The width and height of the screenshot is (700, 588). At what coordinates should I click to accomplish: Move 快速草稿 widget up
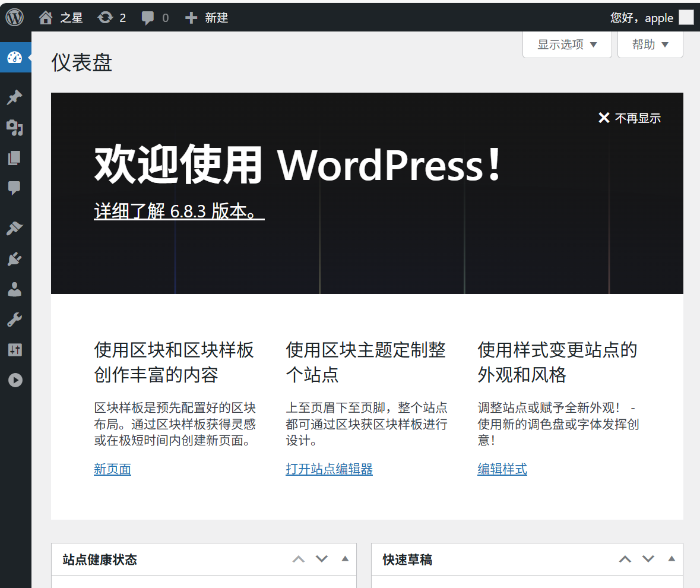click(625, 559)
